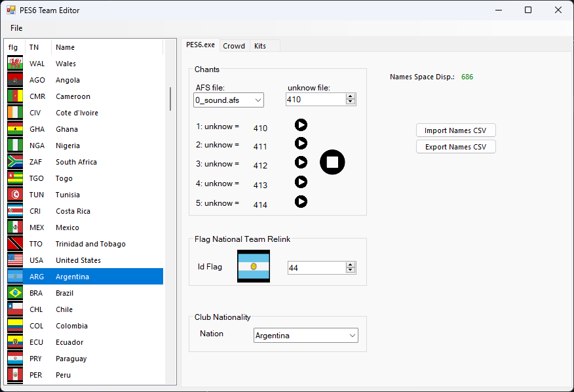Click the Paraguay flag icon
This screenshot has height=392, width=574.
pyautogui.click(x=15, y=359)
